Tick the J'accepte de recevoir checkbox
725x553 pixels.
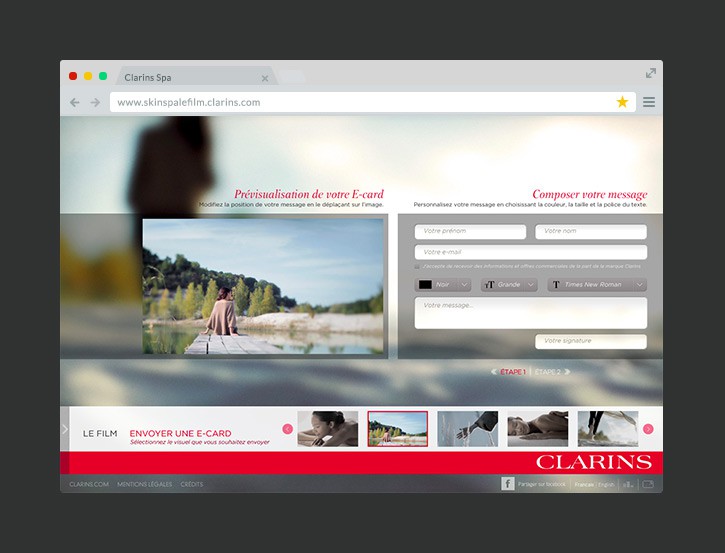point(417,267)
